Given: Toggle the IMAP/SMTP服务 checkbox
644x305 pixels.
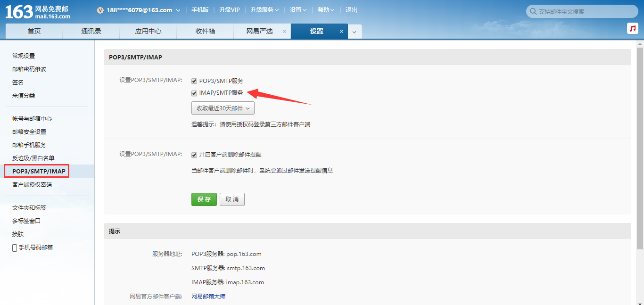Looking at the screenshot, I should [194, 93].
